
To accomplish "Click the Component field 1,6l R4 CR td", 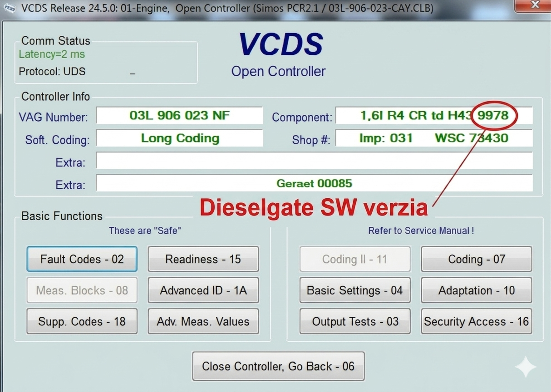I will (434, 115).
